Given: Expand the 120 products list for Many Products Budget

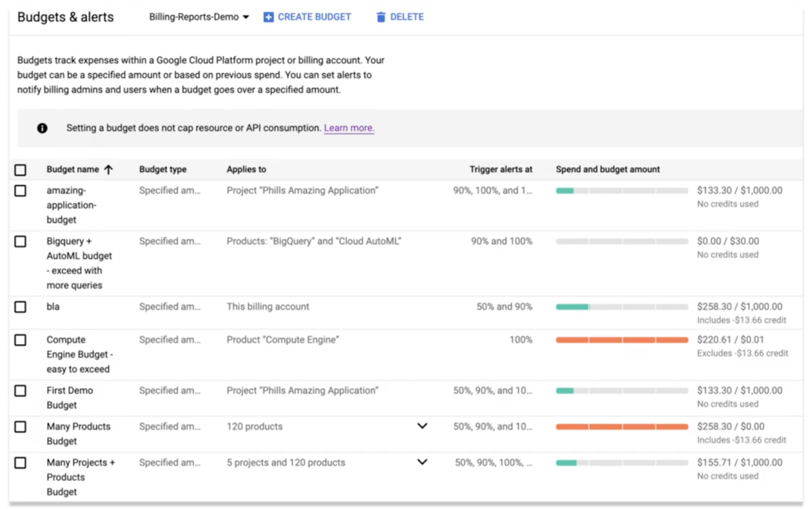Looking at the screenshot, I should click(x=422, y=426).
